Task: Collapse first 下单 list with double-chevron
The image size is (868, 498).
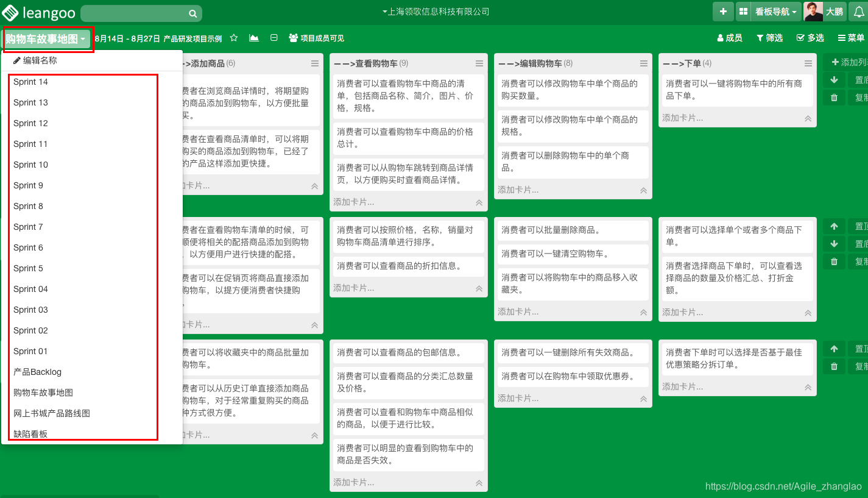Action: [808, 119]
